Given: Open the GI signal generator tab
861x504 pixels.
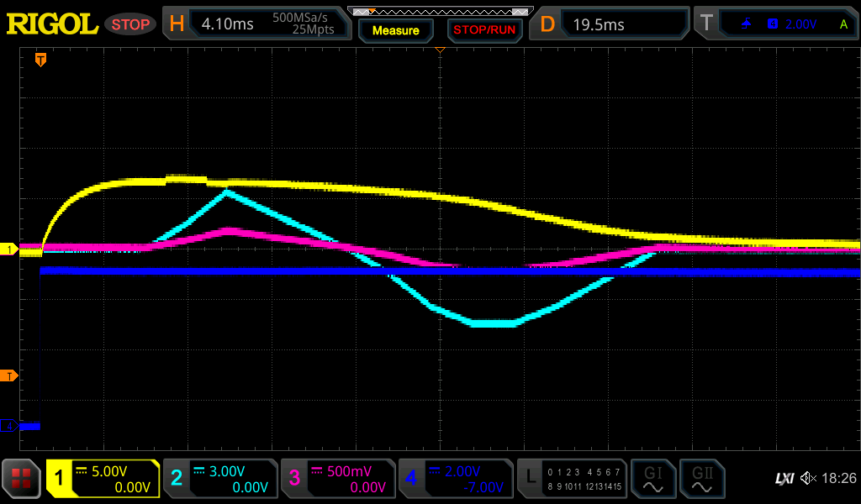Looking at the screenshot, I should [x=652, y=479].
